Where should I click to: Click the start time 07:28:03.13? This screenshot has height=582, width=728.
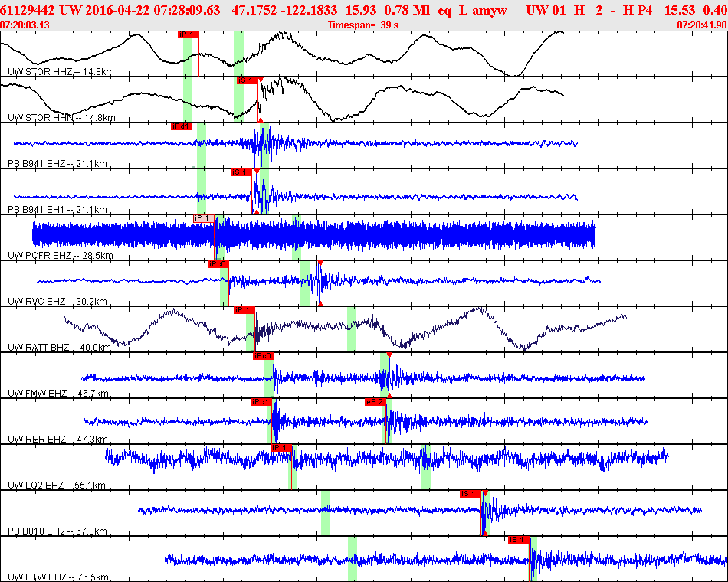point(25,25)
